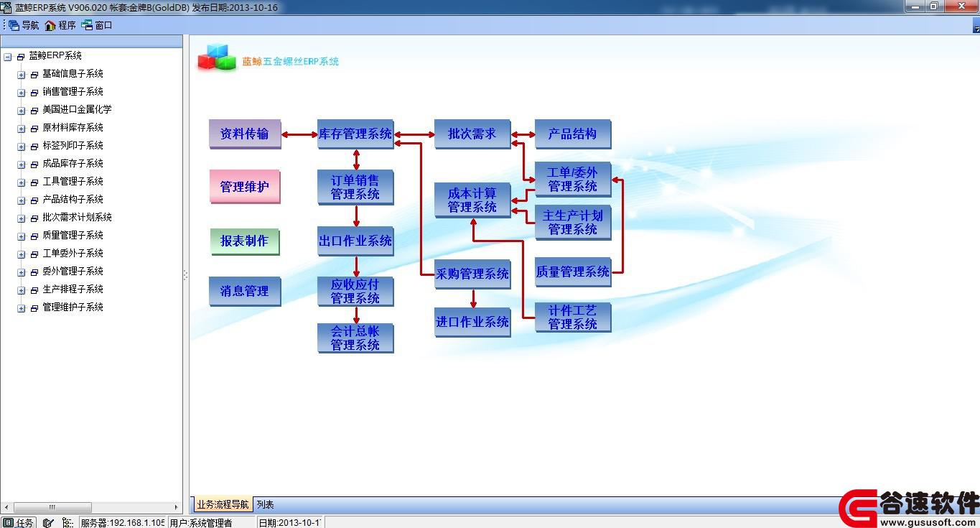980x528 pixels.
Task: Click the 日期:2013-10-1 status field
Action: (x=289, y=522)
